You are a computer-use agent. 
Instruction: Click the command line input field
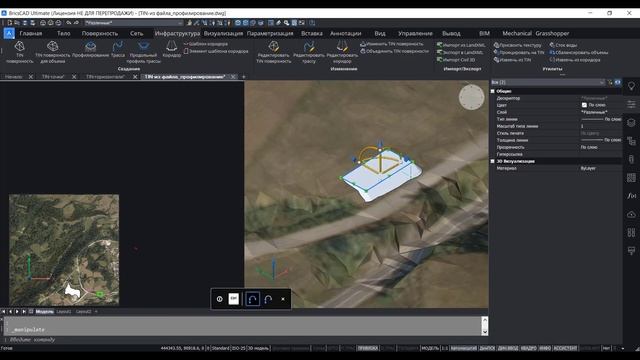(245, 340)
